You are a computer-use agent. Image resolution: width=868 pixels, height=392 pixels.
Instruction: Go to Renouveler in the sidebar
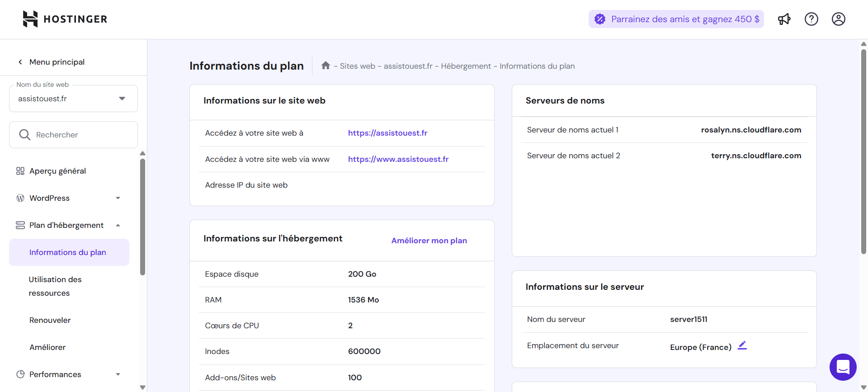pos(50,320)
